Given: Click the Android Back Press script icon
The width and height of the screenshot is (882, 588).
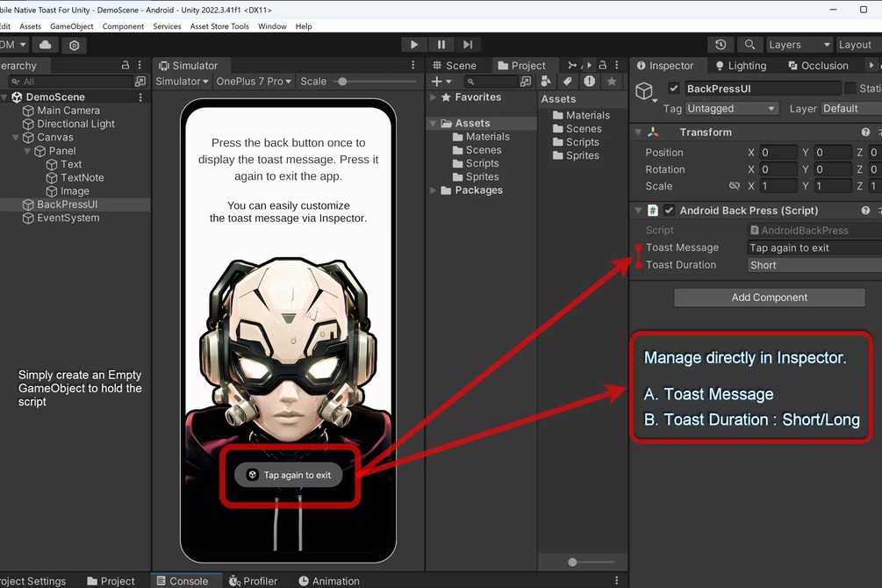Looking at the screenshot, I should pyautogui.click(x=652, y=211).
